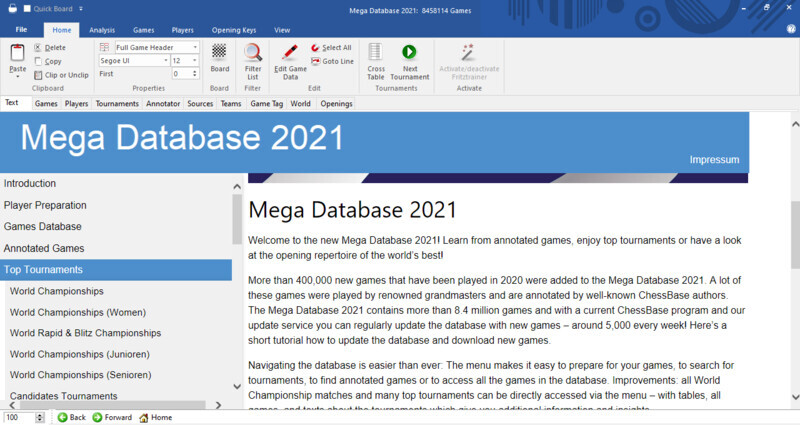The height and width of the screenshot is (425, 800).
Task: Open the Sources database tab
Action: 200,104
